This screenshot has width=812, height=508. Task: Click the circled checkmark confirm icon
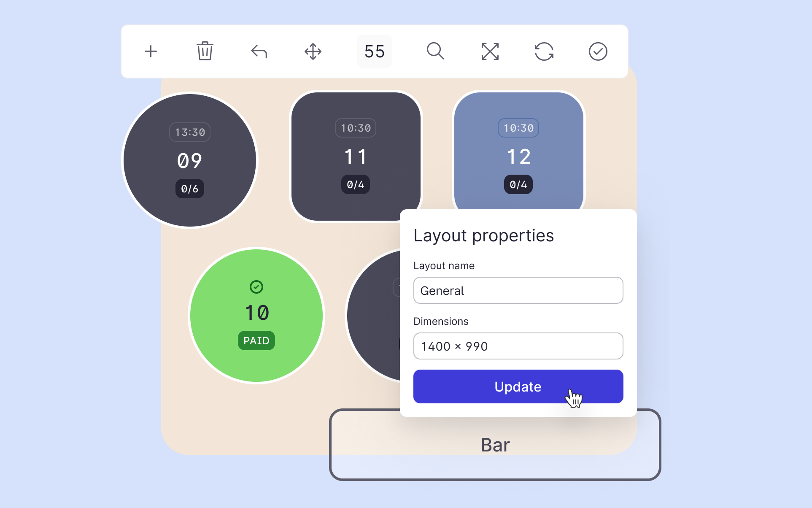coord(598,51)
